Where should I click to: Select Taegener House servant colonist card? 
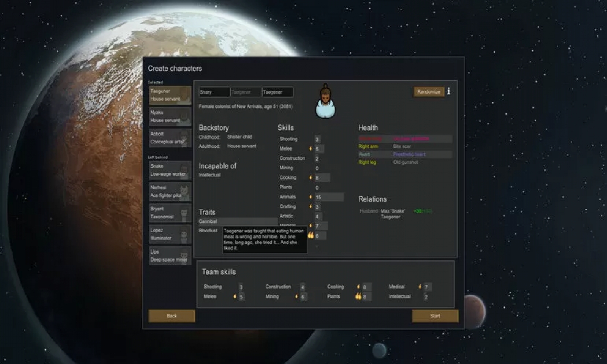tap(170, 95)
